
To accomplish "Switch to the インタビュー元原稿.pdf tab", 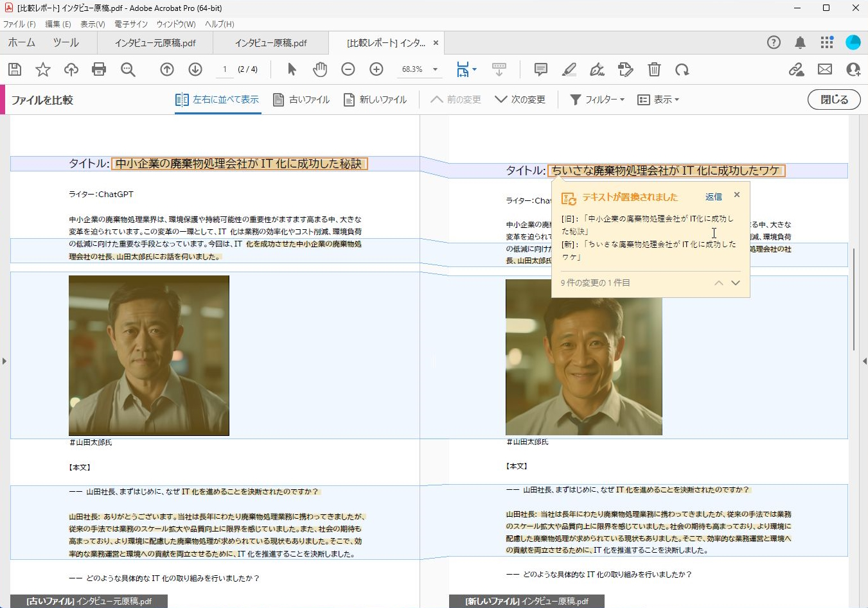I will click(x=154, y=42).
